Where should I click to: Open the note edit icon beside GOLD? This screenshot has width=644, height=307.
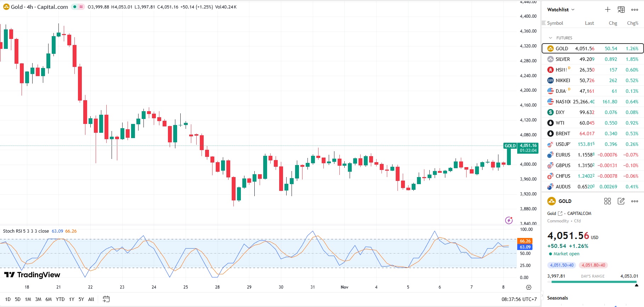coord(621,201)
